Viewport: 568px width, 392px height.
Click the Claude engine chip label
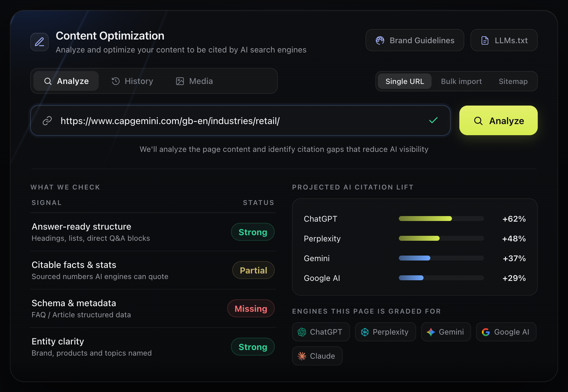(x=322, y=356)
